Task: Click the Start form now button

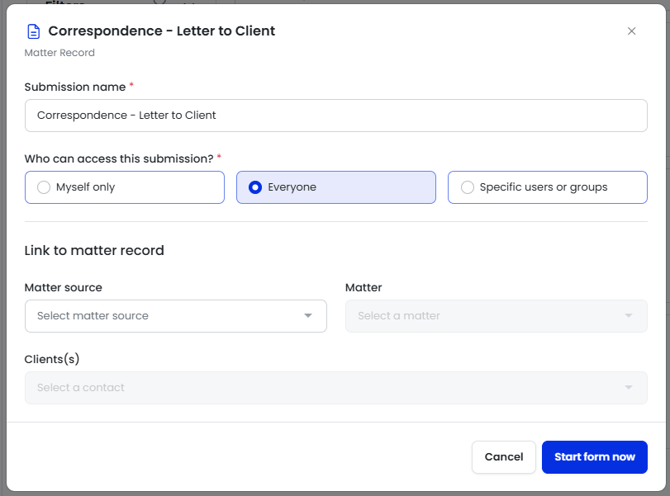Action: (594, 457)
